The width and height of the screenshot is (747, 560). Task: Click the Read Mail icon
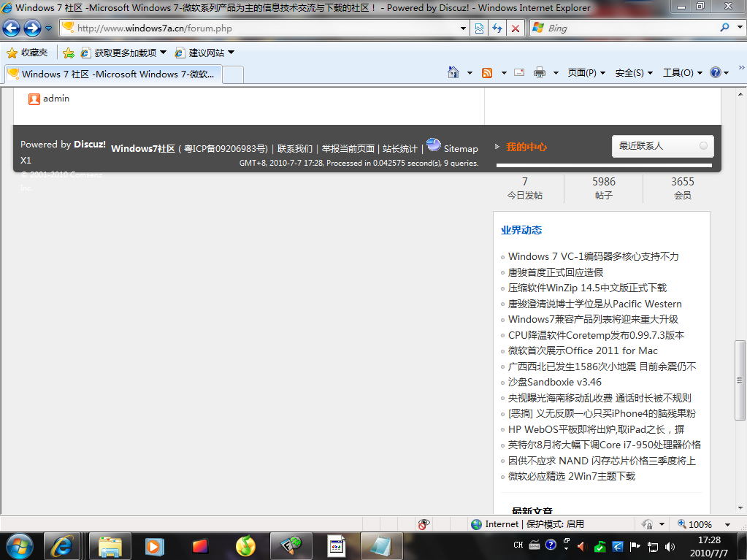coord(519,73)
